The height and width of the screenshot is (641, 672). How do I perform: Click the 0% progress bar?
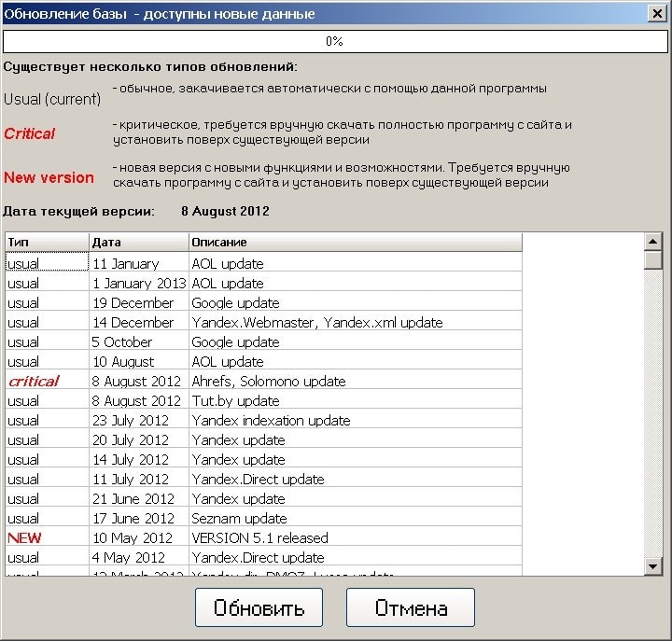point(334,42)
